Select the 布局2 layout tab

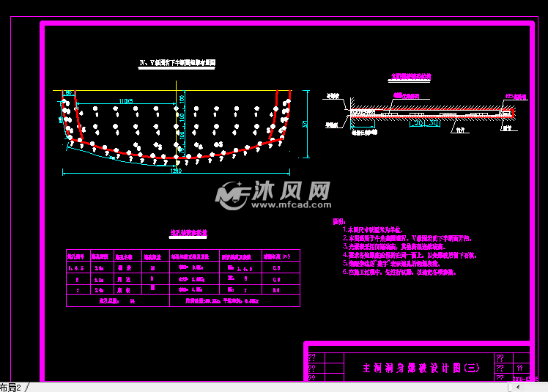(12, 386)
